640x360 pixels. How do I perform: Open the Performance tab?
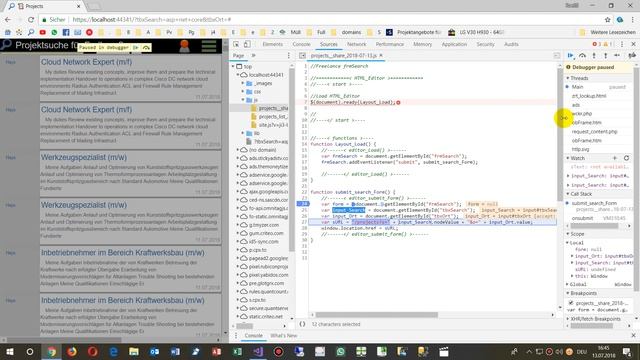(x=389, y=44)
